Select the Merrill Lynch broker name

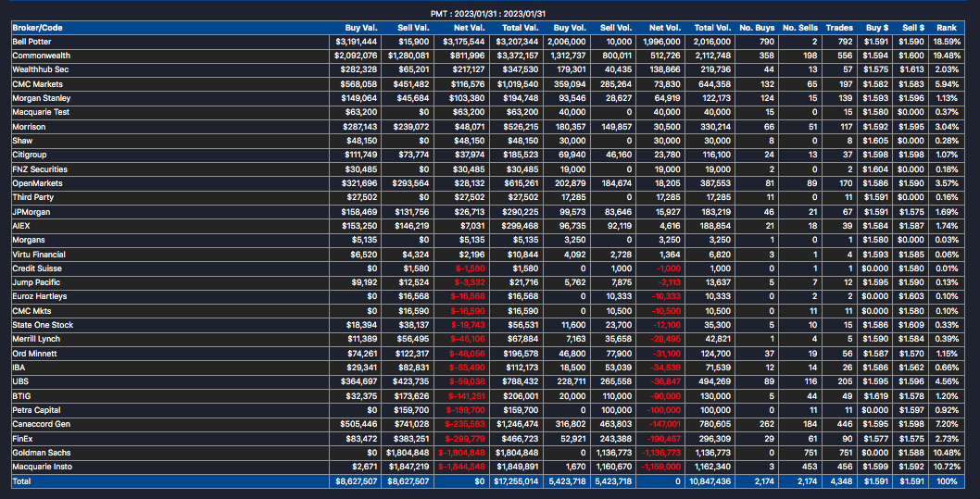pyautogui.click(x=36, y=339)
